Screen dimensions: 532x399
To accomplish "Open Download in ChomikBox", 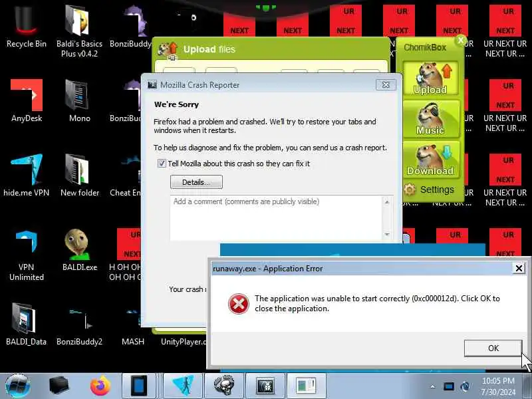I will coord(430,160).
